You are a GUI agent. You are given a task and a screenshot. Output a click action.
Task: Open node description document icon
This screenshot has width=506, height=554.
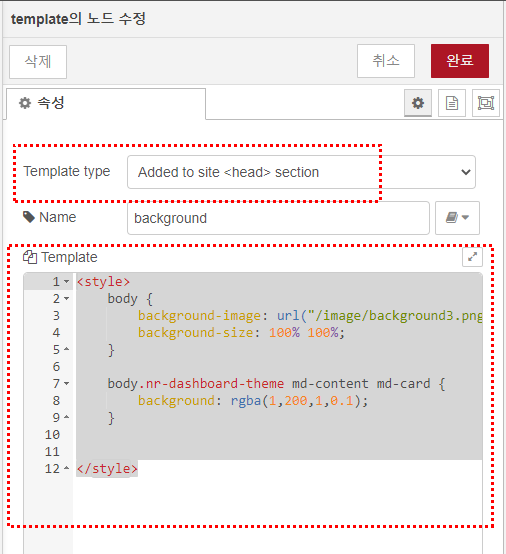[x=452, y=103]
